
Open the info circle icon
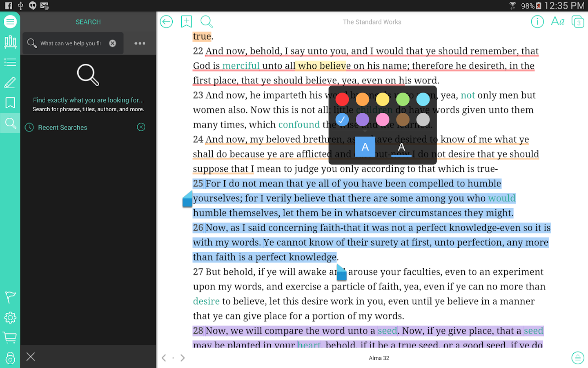pos(537,22)
